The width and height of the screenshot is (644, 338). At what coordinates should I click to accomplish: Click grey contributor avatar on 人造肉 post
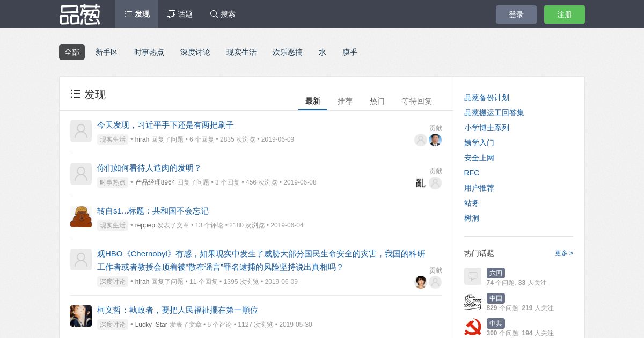coord(435,183)
